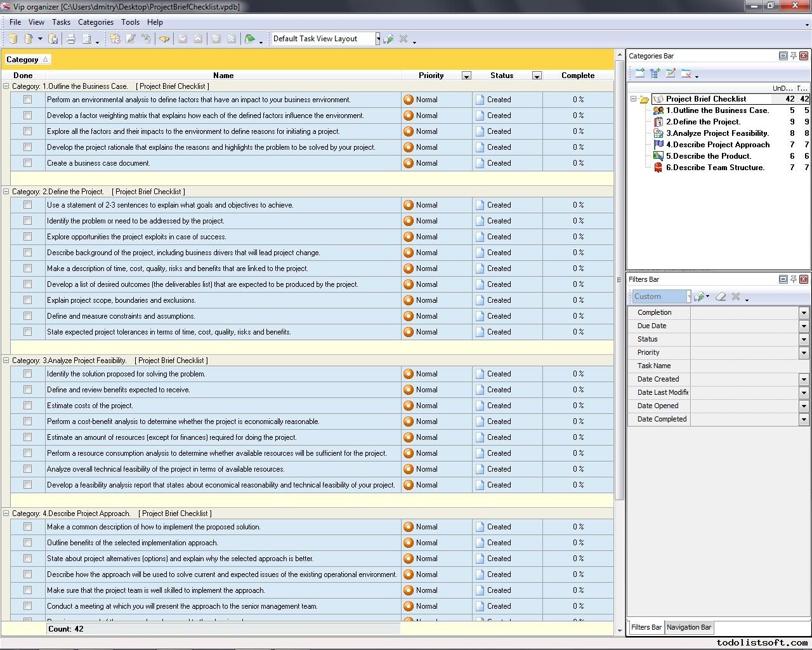The height and width of the screenshot is (650, 812).
Task: Click the Category grouping button
Action: (27, 60)
